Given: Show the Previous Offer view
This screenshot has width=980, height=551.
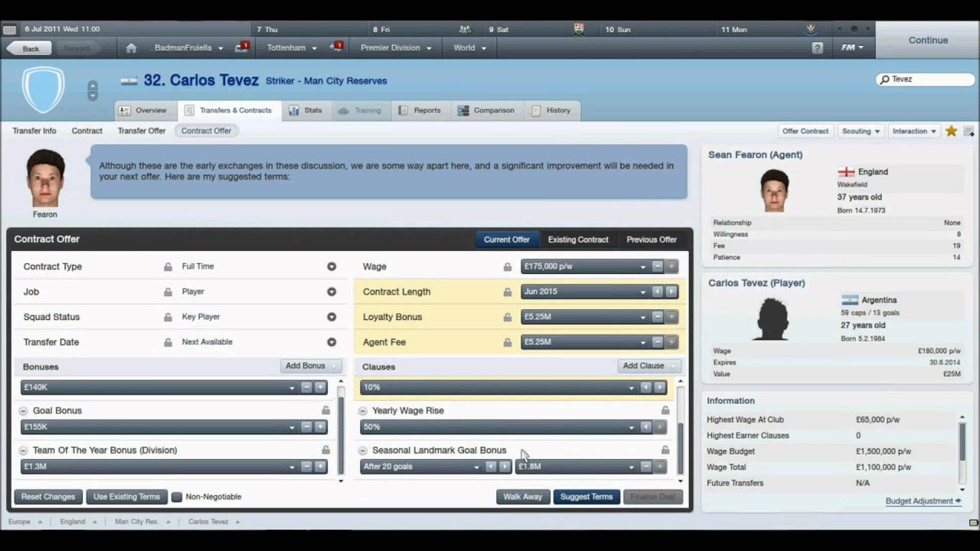Looking at the screenshot, I should [652, 240].
